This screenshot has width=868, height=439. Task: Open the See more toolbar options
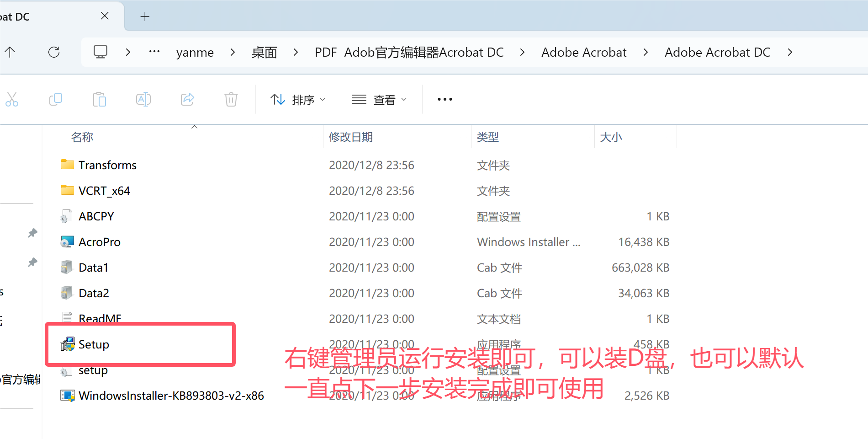[445, 99]
